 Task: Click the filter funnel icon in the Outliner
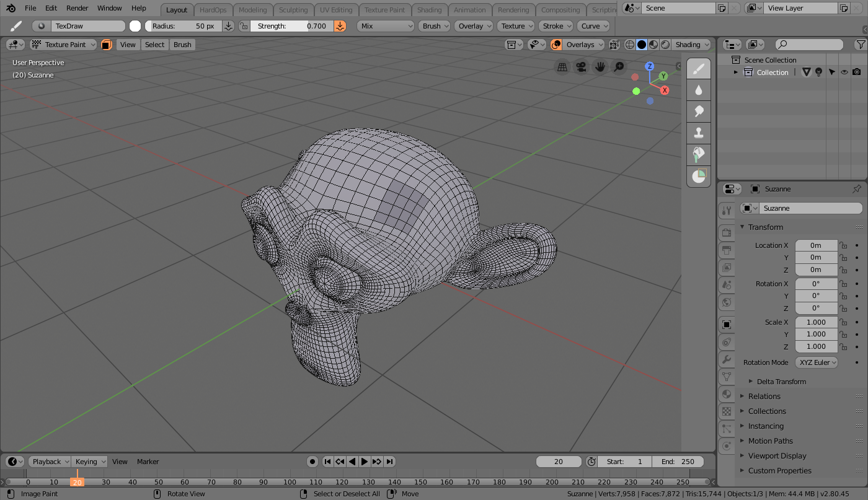click(x=860, y=45)
